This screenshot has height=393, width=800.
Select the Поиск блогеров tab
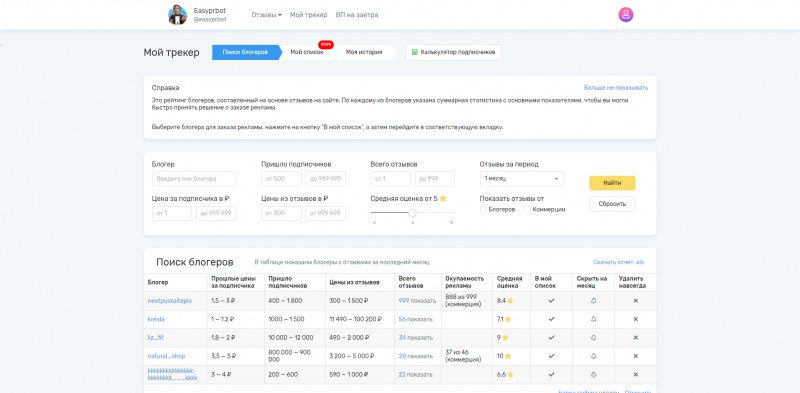click(245, 52)
